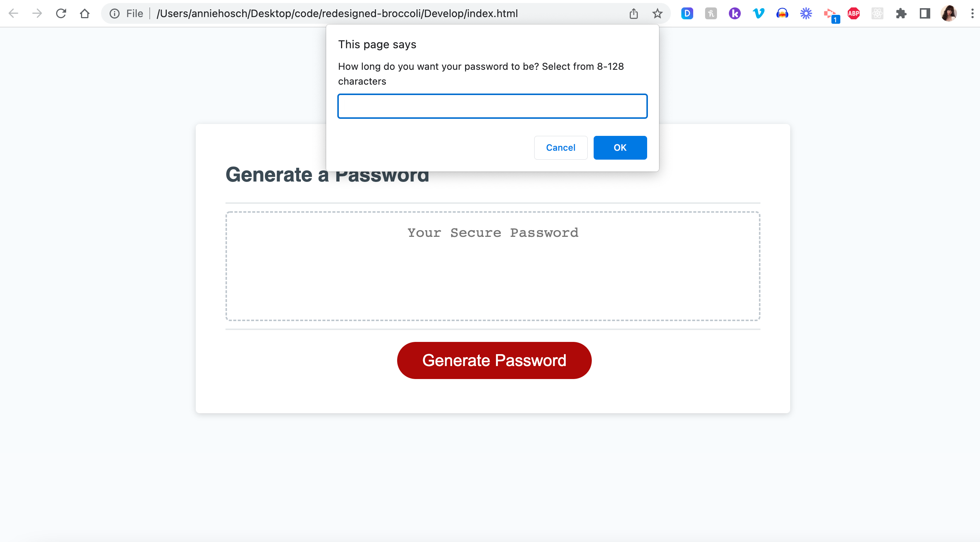
Task: Reload the current page
Action: [x=61, y=13]
